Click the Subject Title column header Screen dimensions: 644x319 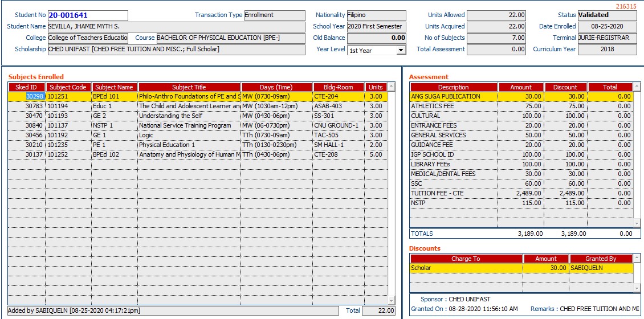189,87
